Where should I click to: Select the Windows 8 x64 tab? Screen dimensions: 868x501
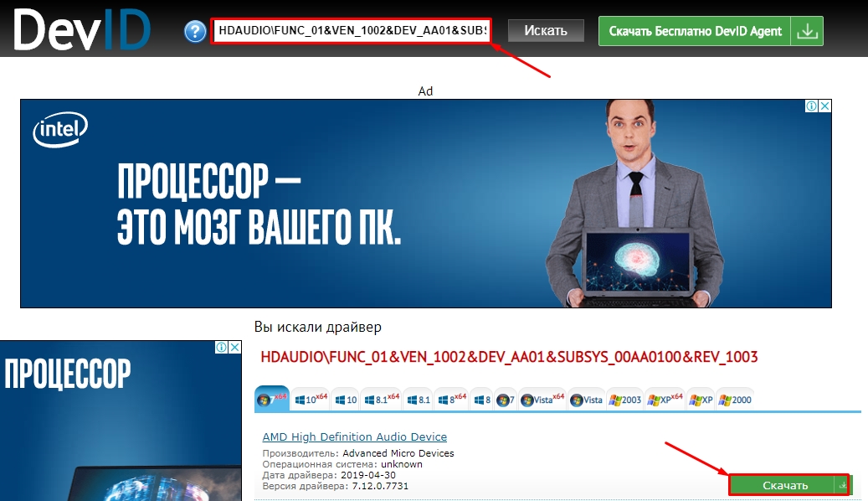[x=452, y=400]
